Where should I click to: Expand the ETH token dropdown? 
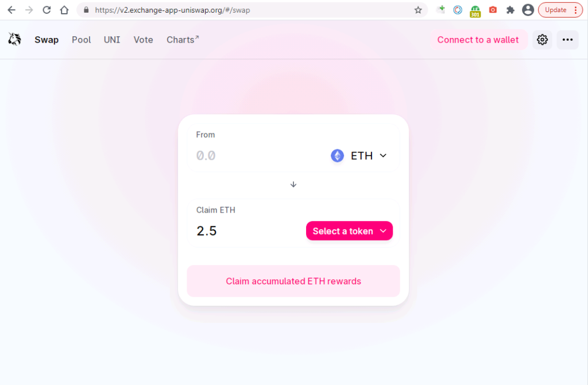pyautogui.click(x=359, y=156)
